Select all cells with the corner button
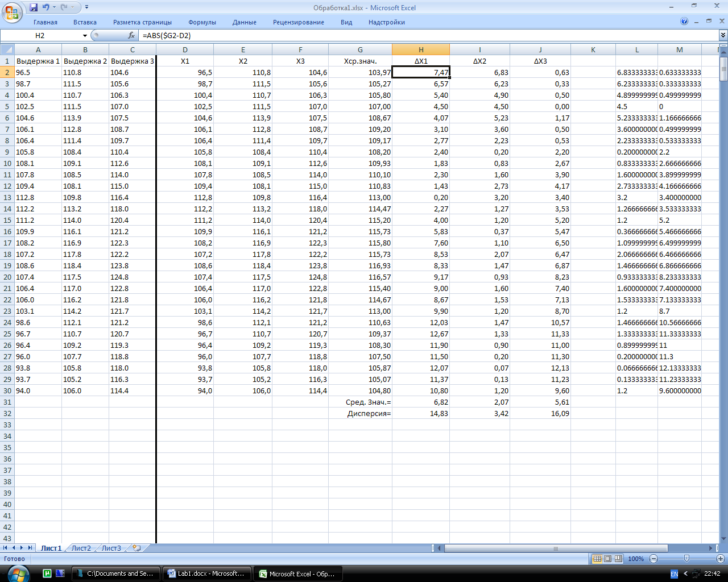This screenshot has height=582, width=728. (x=7, y=49)
